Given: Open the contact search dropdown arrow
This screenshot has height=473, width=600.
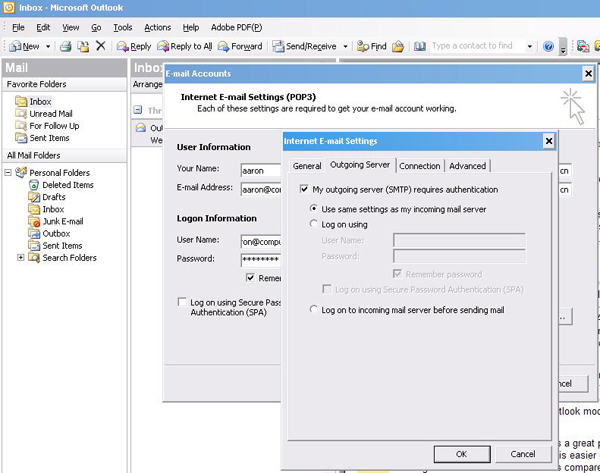Looking at the screenshot, I should [530, 46].
